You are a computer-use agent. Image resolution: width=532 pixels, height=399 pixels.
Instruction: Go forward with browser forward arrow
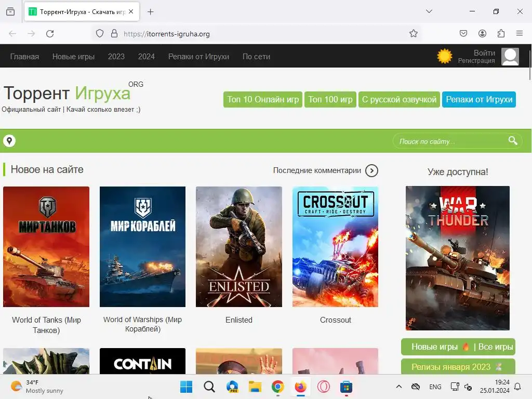[x=31, y=34]
